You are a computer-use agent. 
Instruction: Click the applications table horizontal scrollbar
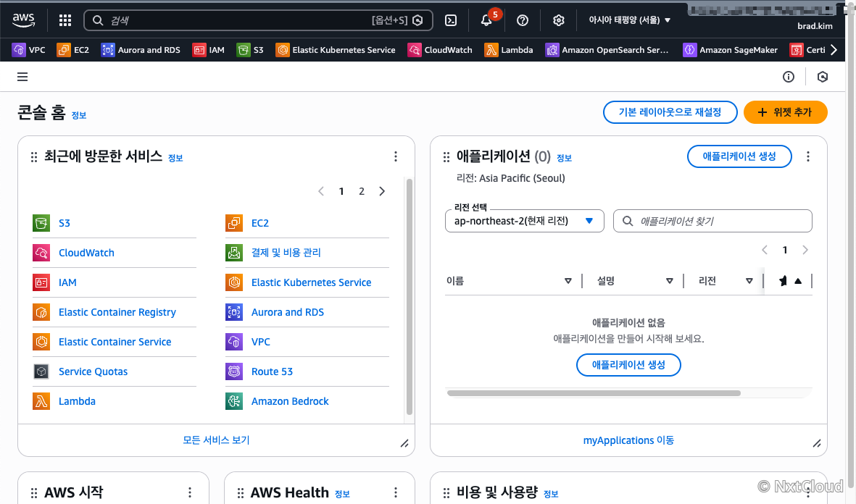(594, 393)
